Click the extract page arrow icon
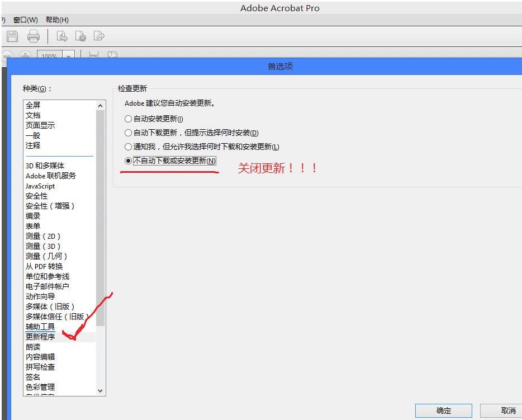Screen dimensions: 522x420 [99, 35]
